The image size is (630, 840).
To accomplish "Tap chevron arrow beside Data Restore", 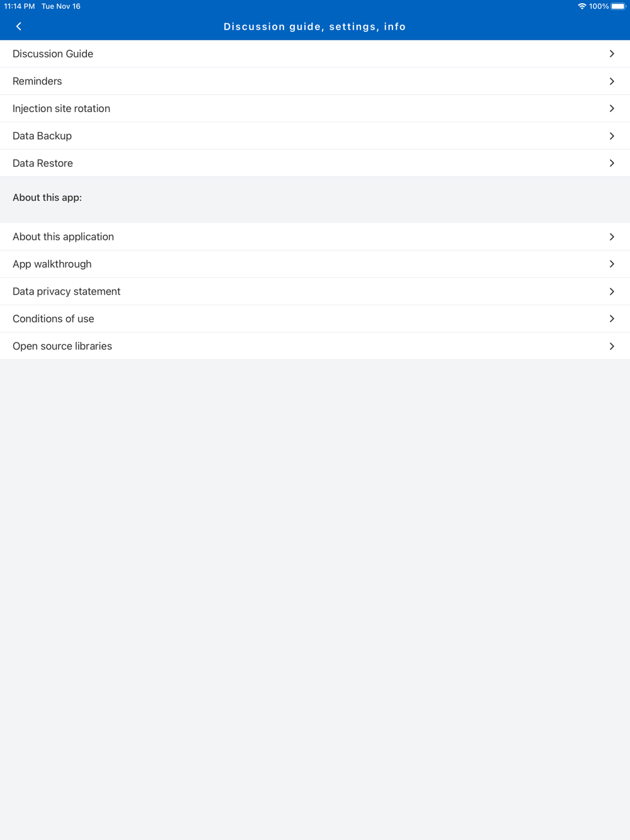I will [612, 163].
